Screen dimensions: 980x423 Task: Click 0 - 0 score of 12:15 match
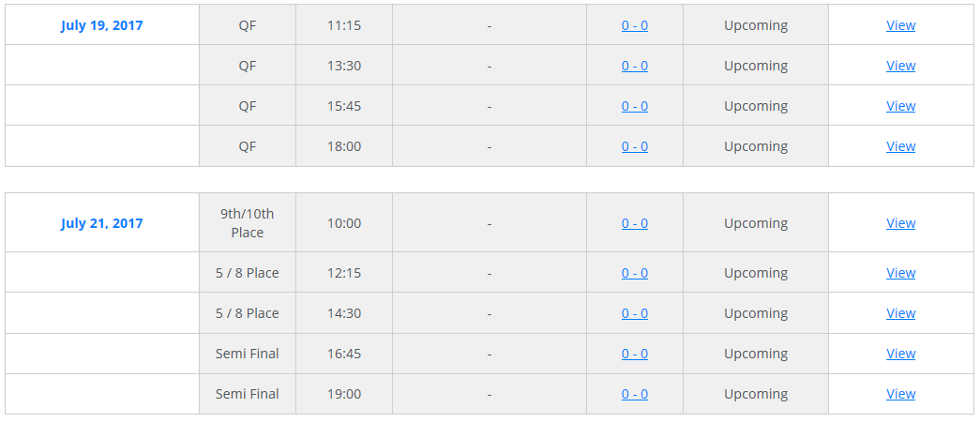point(634,273)
